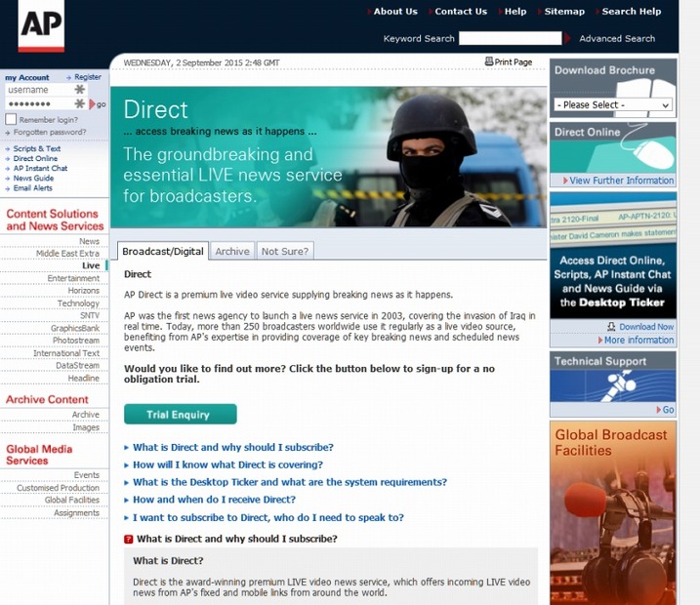Viewport: 700px width, 605px height.
Task: Expand 'How and when do I receive Direct?'
Action: tap(214, 500)
